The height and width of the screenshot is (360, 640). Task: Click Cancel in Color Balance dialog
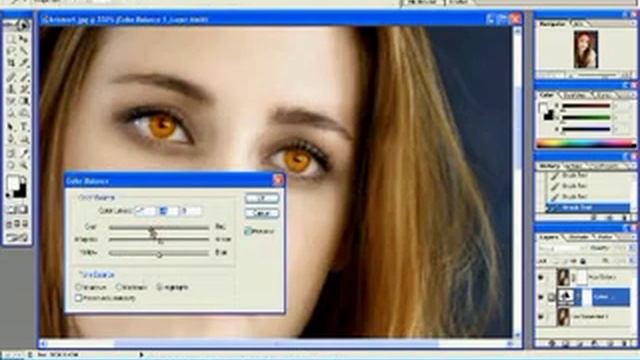pos(262,213)
